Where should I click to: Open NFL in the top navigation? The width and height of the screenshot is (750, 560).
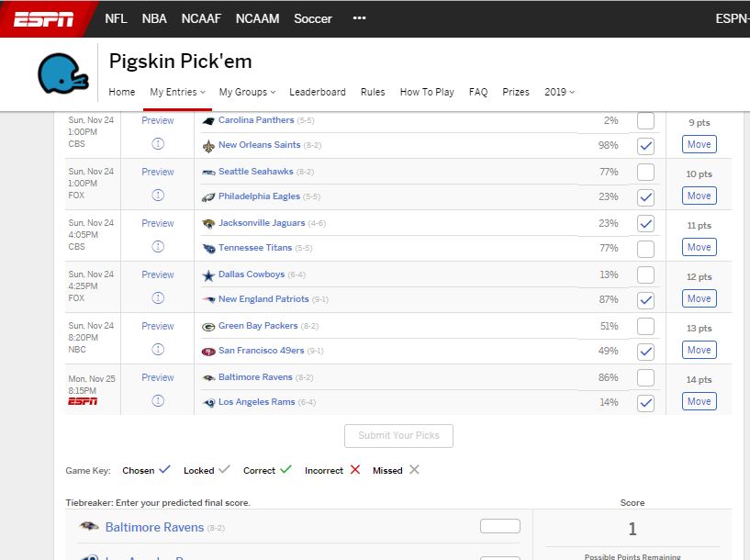tap(116, 18)
